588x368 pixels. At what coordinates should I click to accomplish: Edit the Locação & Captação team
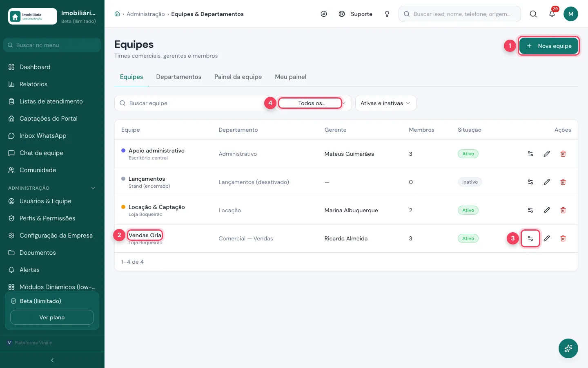547,210
